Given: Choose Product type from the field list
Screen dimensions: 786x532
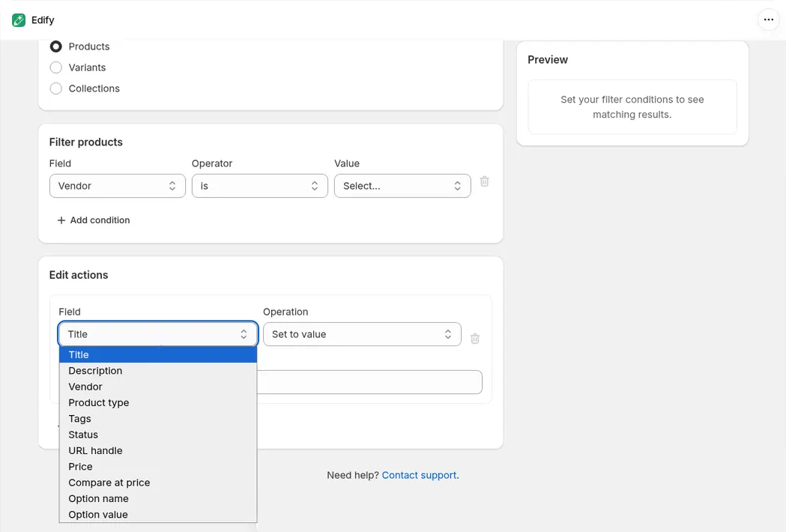Looking at the screenshot, I should pyautogui.click(x=158, y=402).
